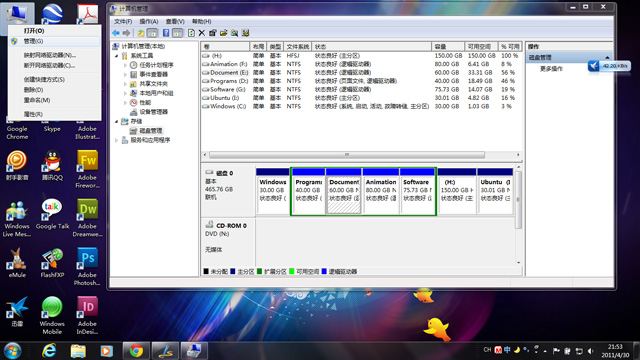Open the Adobe Photoshop desktop shortcut
This screenshot has width=640, height=360.
coord(87,266)
